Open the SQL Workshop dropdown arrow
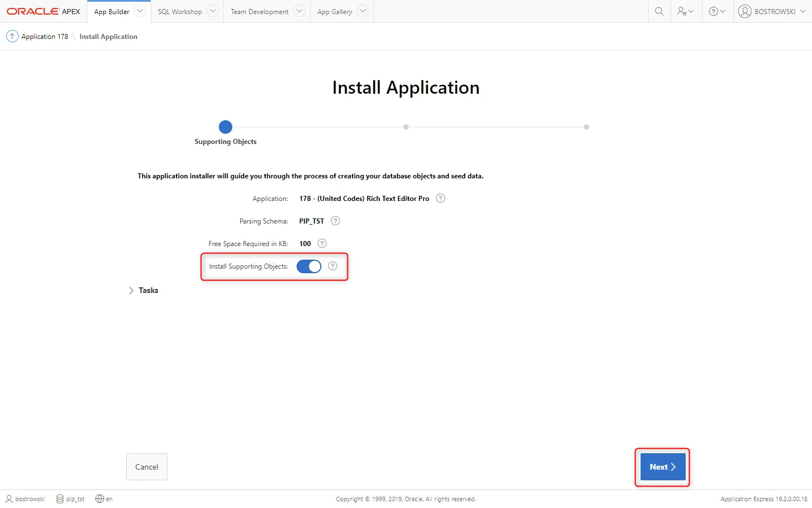Image resolution: width=812 pixels, height=508 pixels. [x=213, y=11]
